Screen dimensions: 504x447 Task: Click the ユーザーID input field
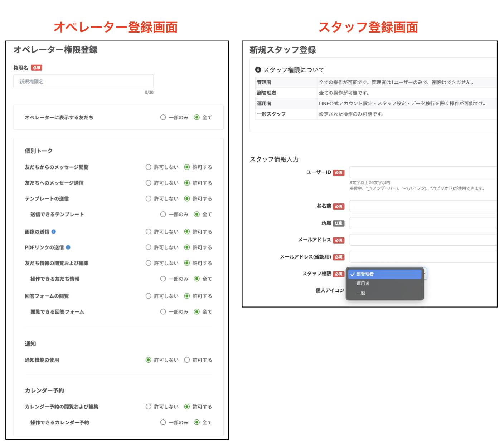[422, 172]
